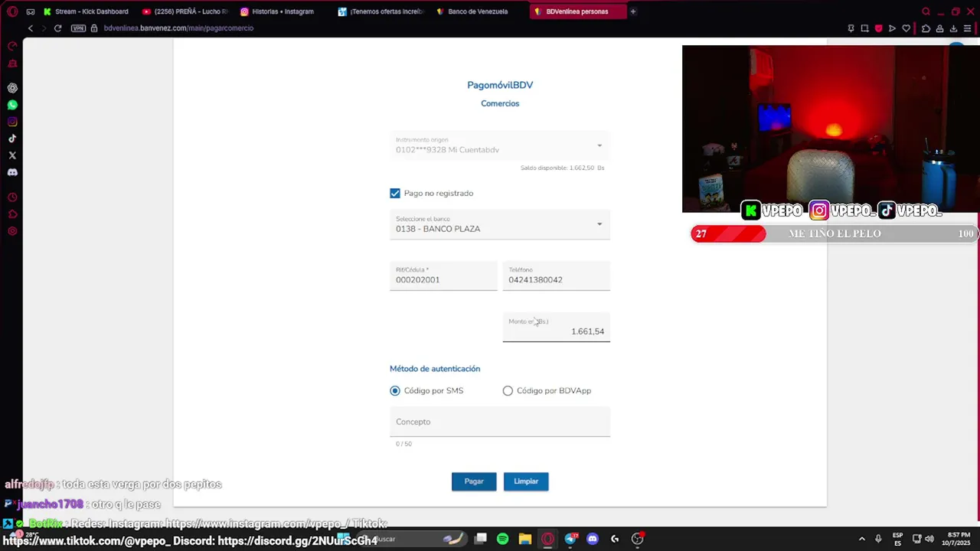
Task: Open TikTok in the Opera sidebar
Action: tap(12, 139)
